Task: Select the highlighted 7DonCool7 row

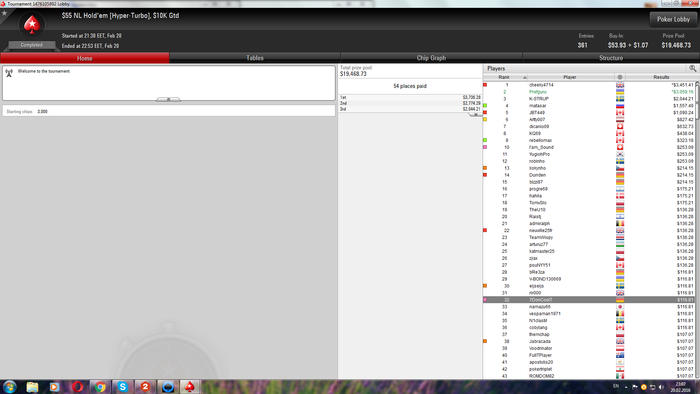Action: (589, 300)
